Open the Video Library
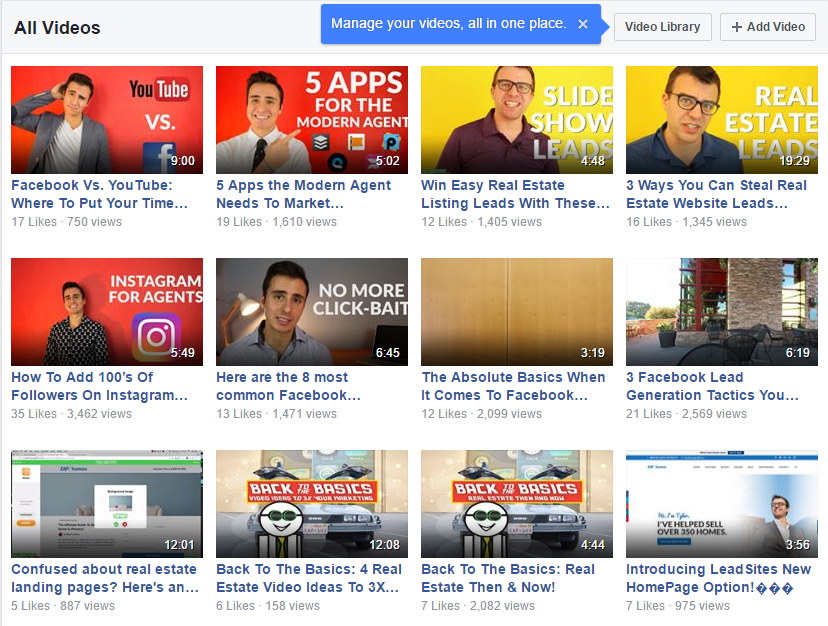This screenshot has height=626, width=828. point(663,27)
